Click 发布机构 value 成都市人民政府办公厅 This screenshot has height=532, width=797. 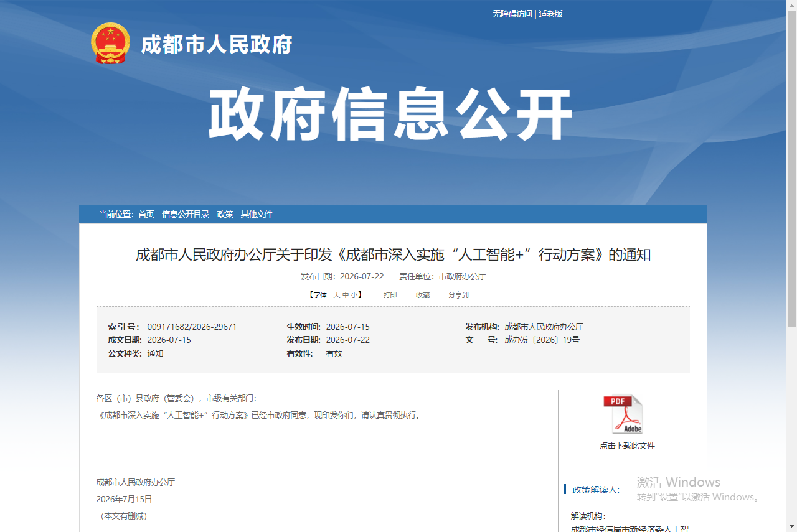544,327
